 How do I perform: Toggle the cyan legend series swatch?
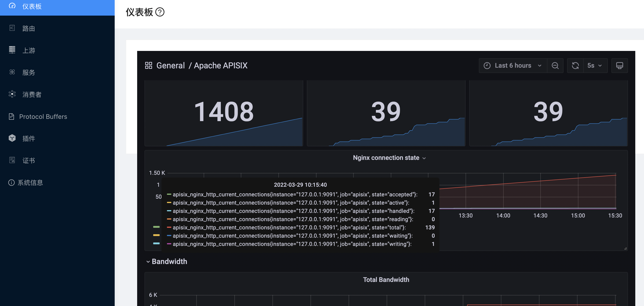point(156,243)
